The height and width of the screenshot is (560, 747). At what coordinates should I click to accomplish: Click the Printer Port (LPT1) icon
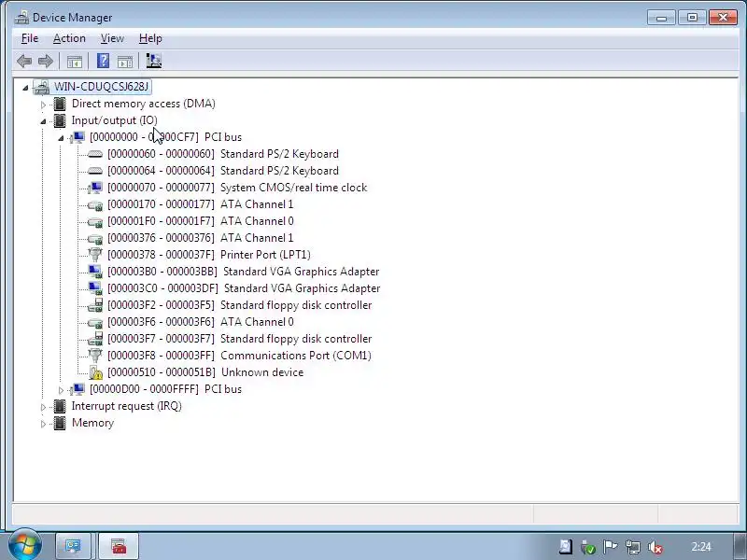pyautogui.click(x=95, y=255)
